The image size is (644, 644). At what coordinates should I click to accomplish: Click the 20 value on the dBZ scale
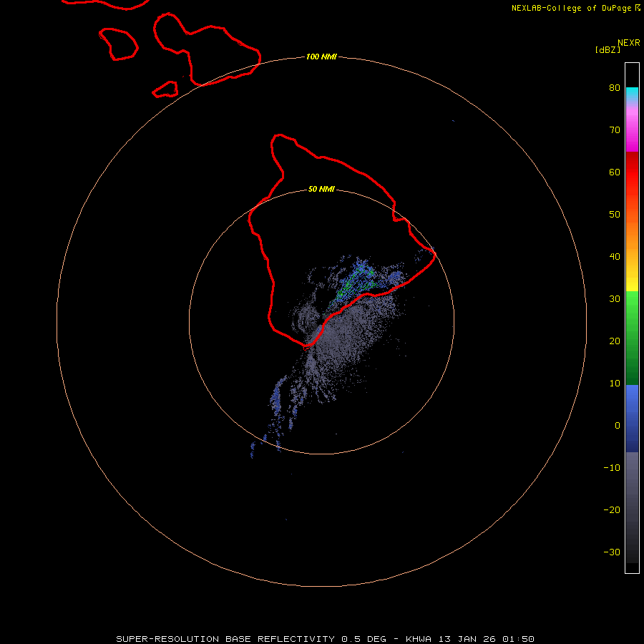(615, 341)
